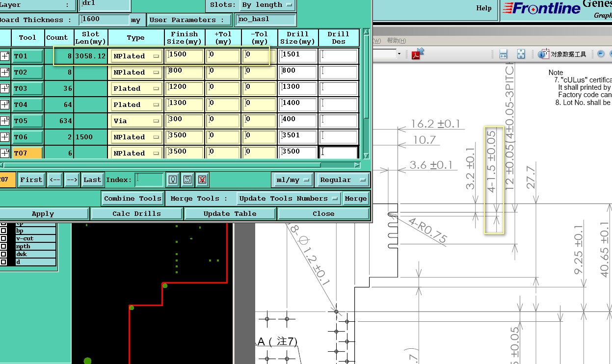Select tool row T05 button
This screenshot has height=364, width=612.
point(27,121)
